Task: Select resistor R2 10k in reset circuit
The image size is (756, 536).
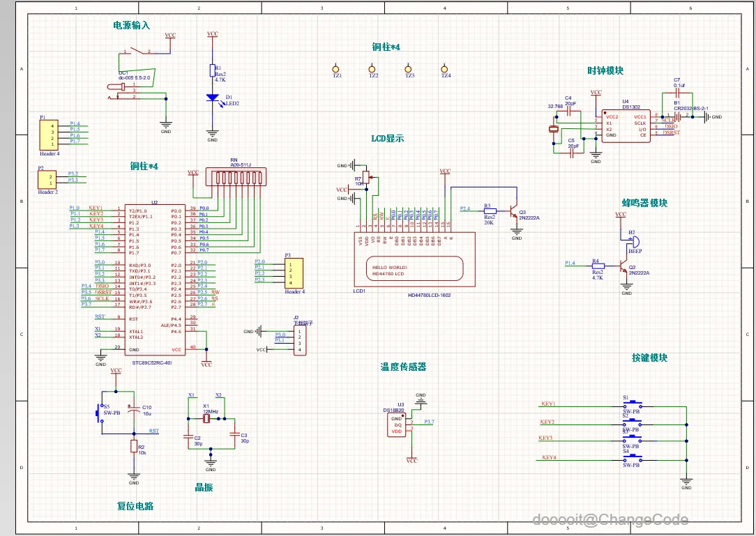Action: (x=134, y=446)
